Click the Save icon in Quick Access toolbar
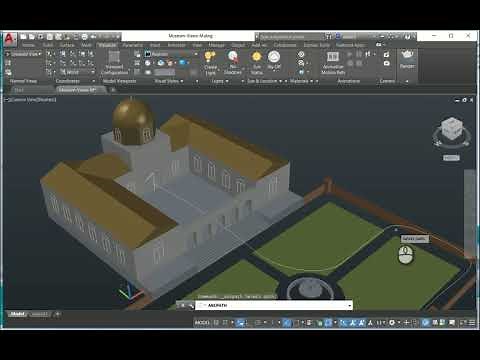 (x=41, y=37)
